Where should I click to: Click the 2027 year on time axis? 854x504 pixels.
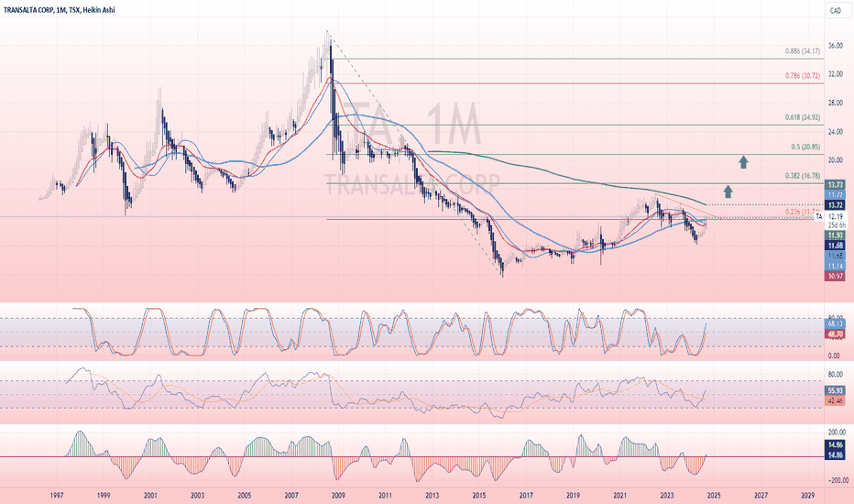pos(761,495)
